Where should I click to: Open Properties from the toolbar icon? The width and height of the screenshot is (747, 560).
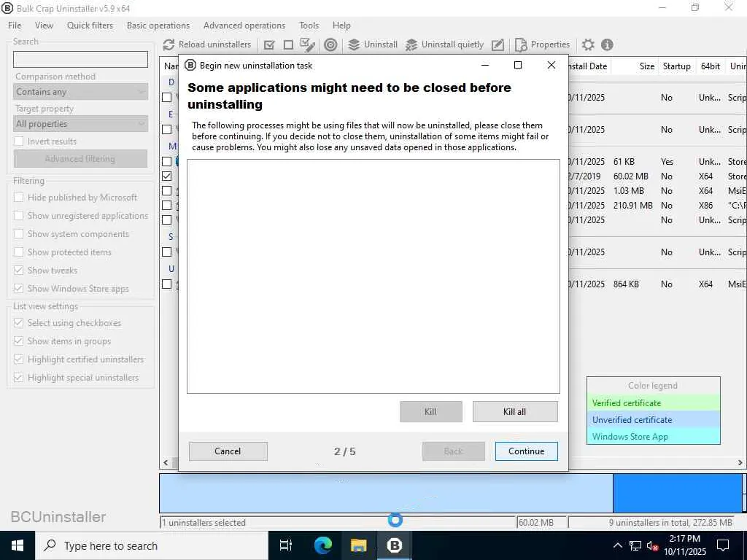tap(521, 44)
